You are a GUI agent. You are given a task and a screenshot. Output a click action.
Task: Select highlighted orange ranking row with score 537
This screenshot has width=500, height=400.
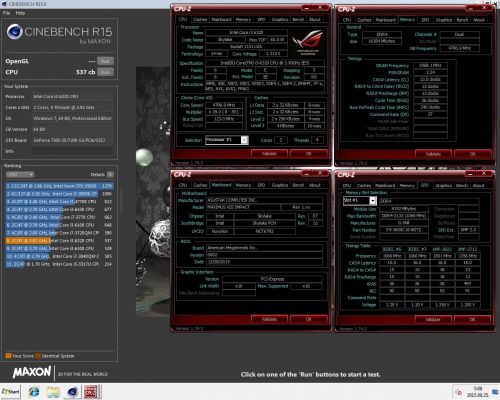tap(59, 241)
